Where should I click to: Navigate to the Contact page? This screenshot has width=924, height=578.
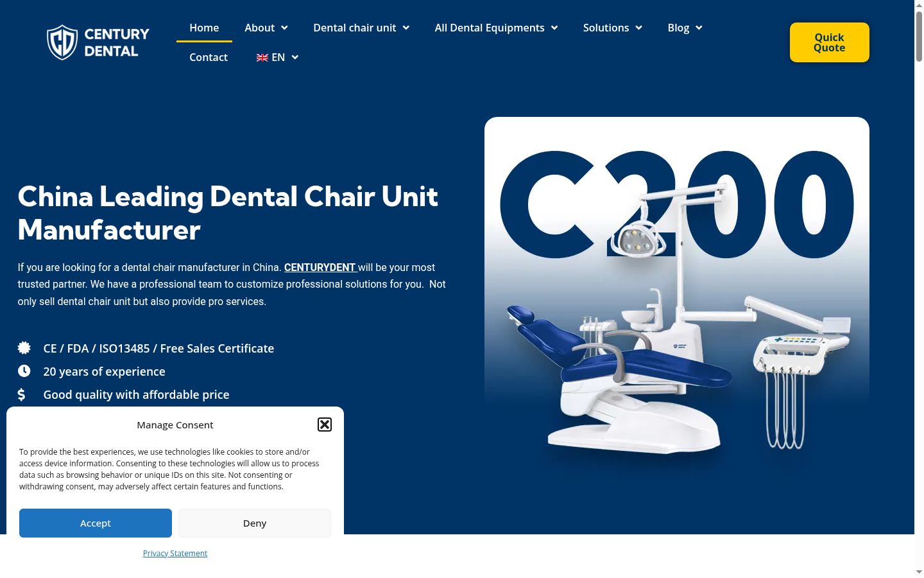pos(209,57)
